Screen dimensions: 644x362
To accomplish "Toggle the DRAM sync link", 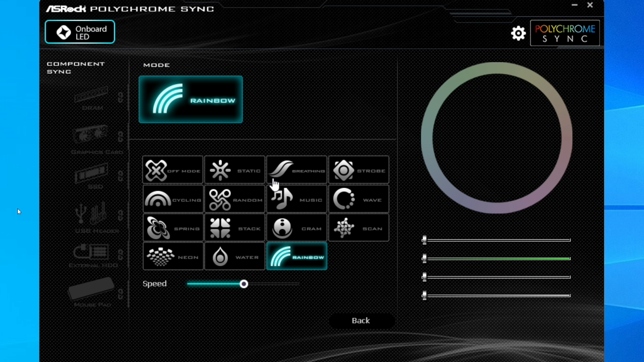I will 120,97.
